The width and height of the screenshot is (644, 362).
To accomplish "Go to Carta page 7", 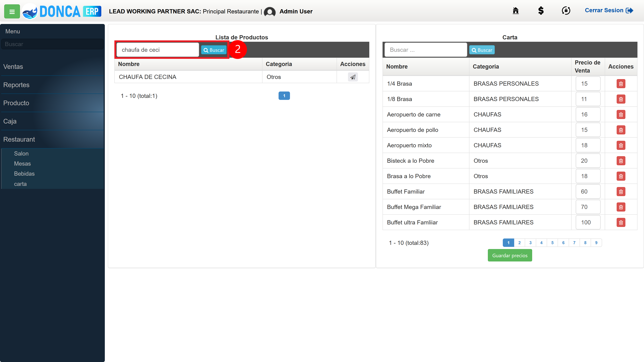I will pyautogui.click(x=574, y=243).
